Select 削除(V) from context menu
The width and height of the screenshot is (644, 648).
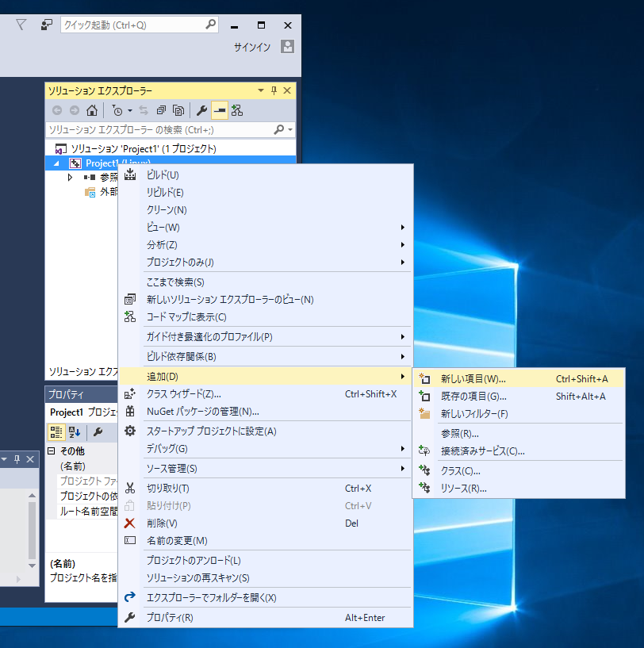[x=266, y=523]
